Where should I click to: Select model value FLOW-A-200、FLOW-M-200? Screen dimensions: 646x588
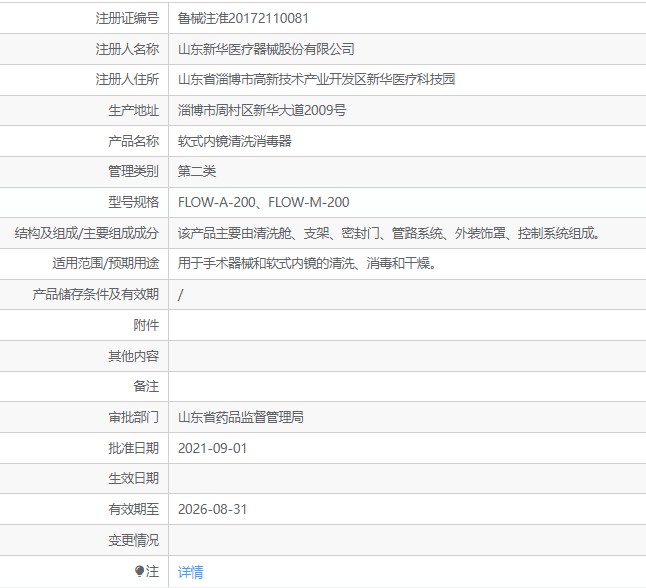(x=264, y=202)
